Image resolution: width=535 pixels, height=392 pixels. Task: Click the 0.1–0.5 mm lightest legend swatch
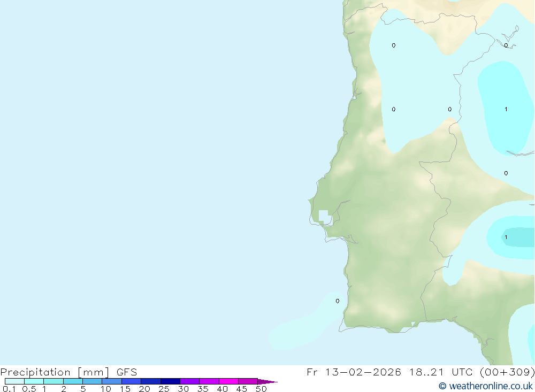coord(14,381)
